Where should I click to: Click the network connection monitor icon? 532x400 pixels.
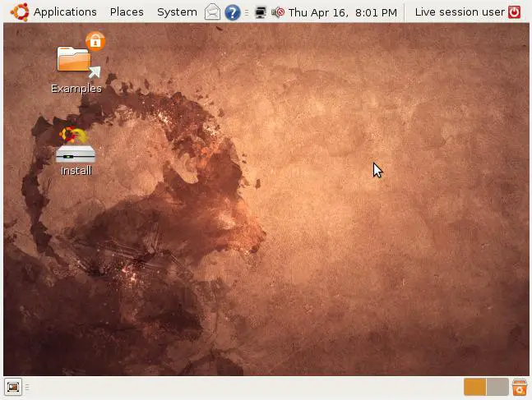pyautogui.click(x=261, y=12)
